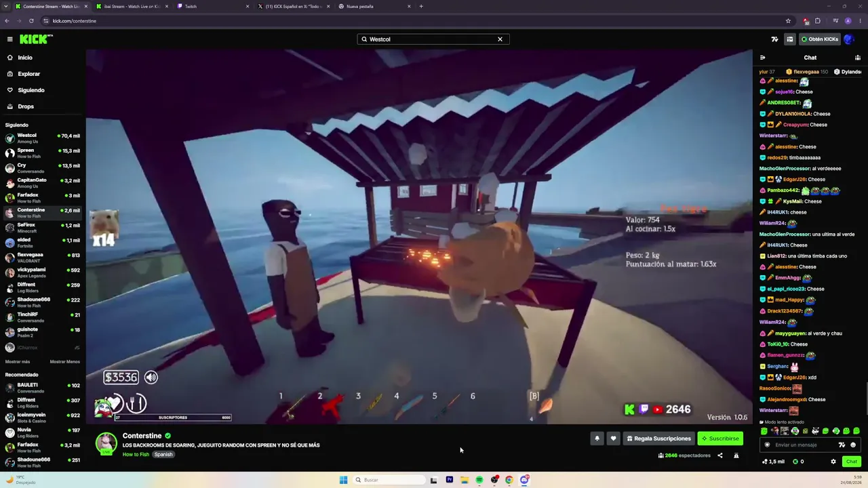The height and width of the screenshot is (488, 868).
Task: Open the stream video player
Action: (419, 237)
